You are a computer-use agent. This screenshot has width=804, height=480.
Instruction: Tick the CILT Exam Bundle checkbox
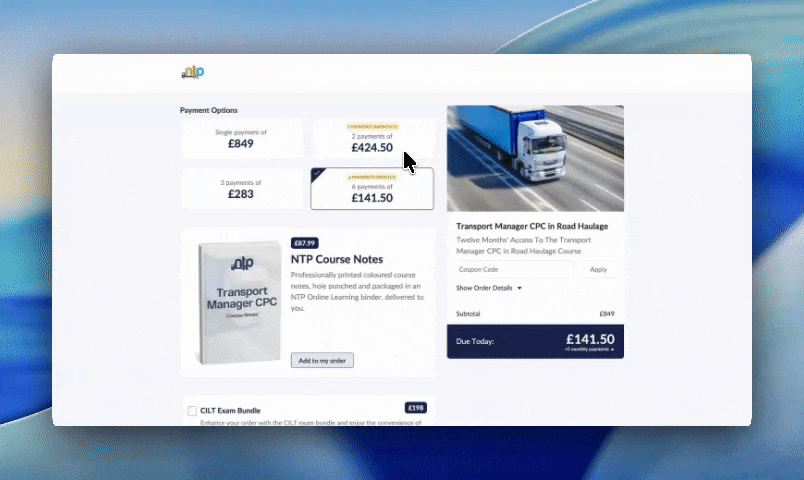tap(192, 410)
